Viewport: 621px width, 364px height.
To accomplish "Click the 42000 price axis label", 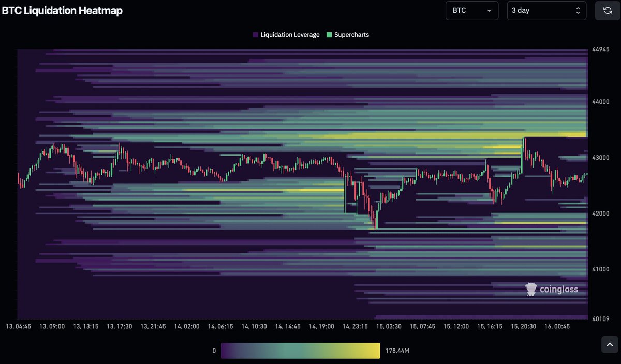I will [x=601, y=214].
